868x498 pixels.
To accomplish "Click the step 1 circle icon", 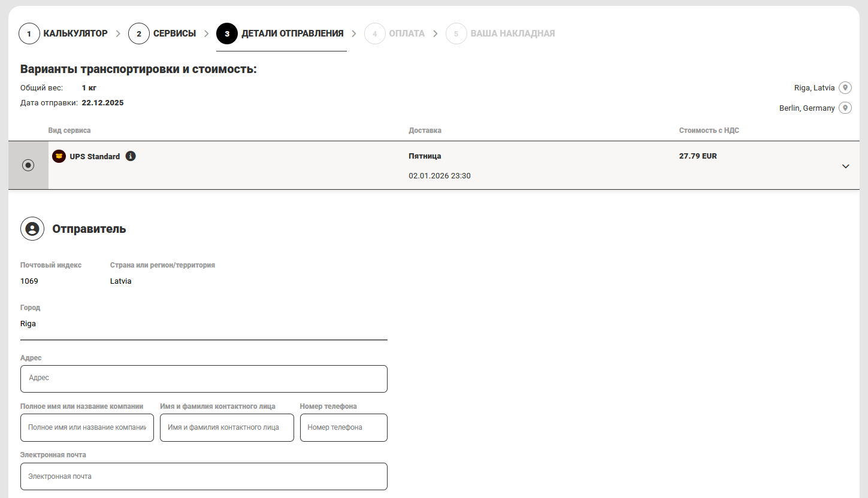I will click(x=29, y=34).
